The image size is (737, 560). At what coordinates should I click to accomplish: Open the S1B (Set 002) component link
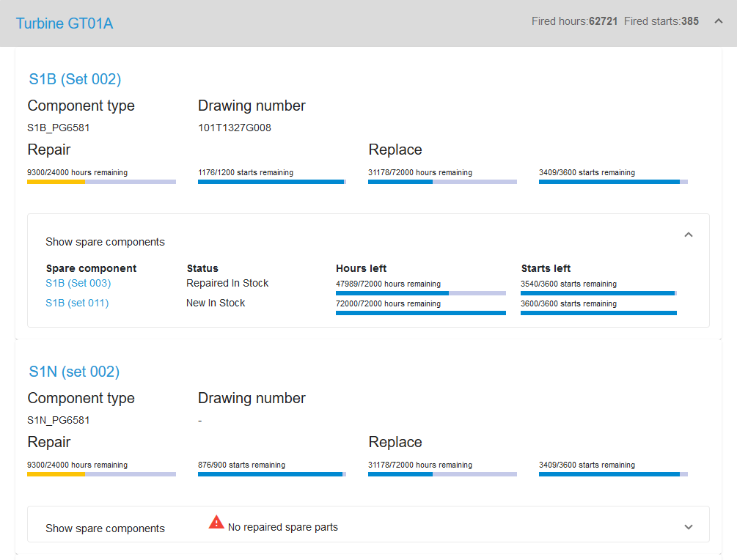pos(75,79)
